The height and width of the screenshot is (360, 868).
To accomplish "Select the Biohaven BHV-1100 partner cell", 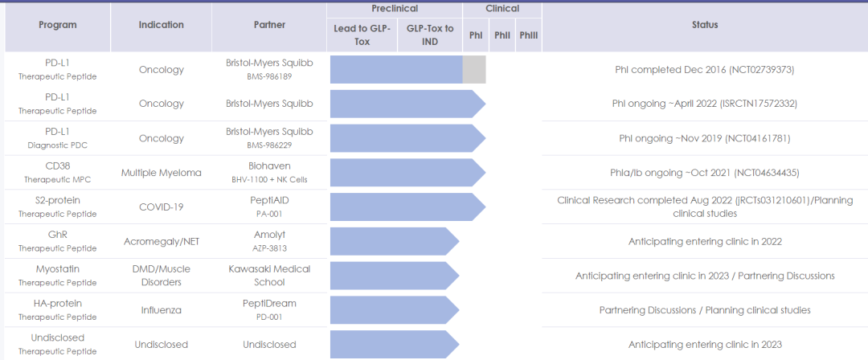I will 269,172.
